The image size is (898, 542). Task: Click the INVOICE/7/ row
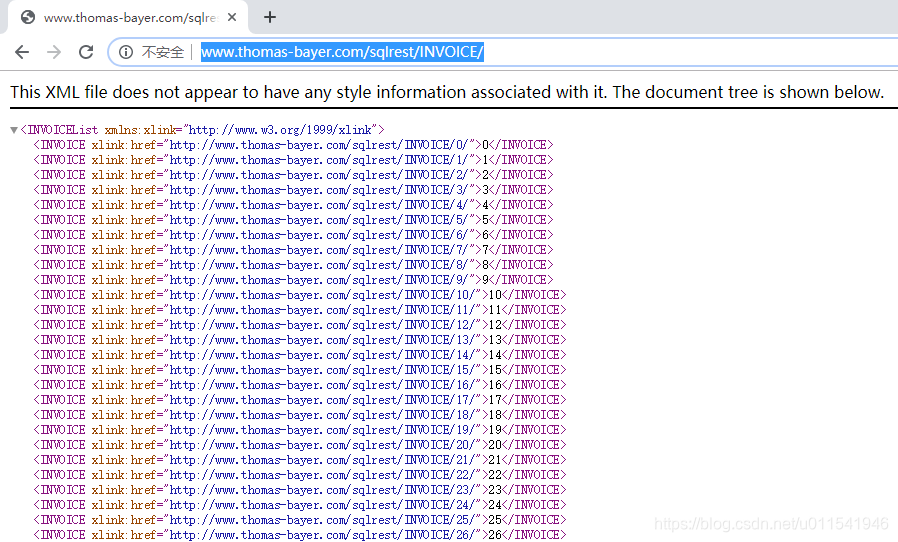[293, 250]
